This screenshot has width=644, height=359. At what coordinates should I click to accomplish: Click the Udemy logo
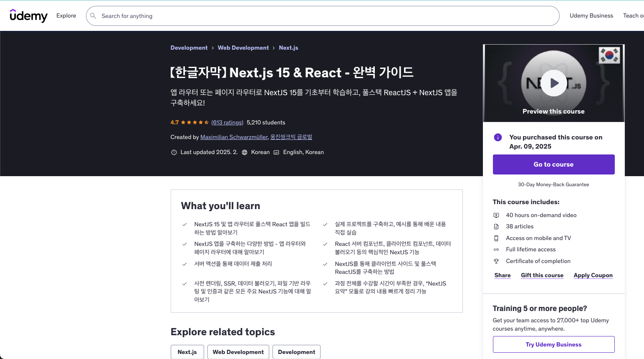(28, 15)
